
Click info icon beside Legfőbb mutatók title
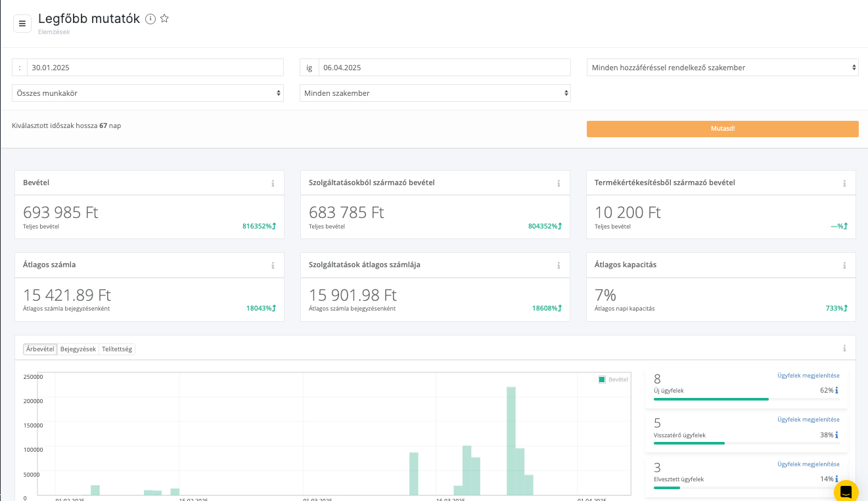click(x=150, y=19)
